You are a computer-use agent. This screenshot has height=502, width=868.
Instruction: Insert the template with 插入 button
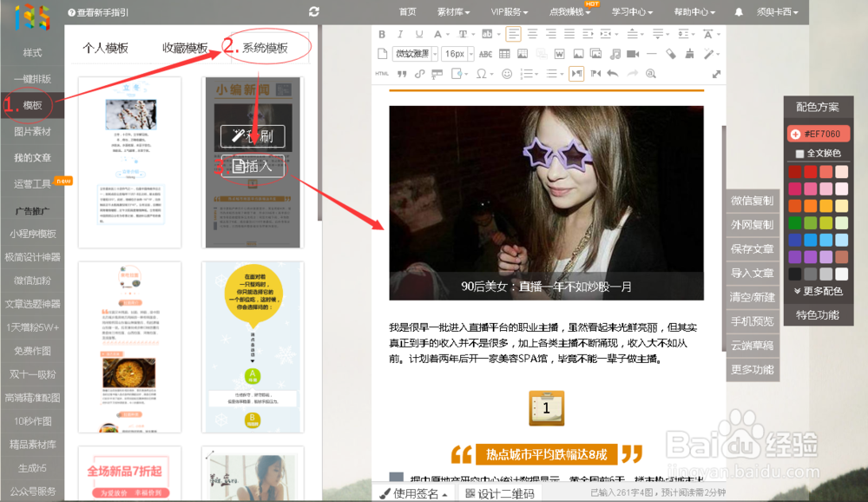pyautogui.click(x=253, y=166)
